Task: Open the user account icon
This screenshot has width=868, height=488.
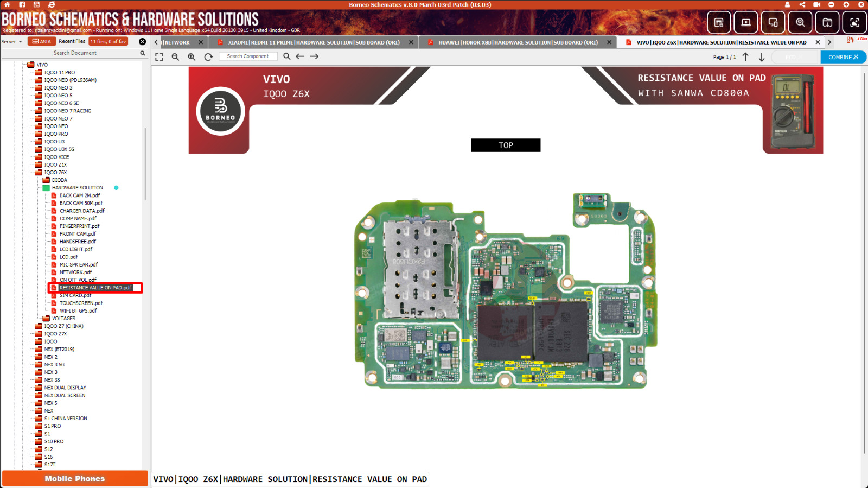Action: 787,4
